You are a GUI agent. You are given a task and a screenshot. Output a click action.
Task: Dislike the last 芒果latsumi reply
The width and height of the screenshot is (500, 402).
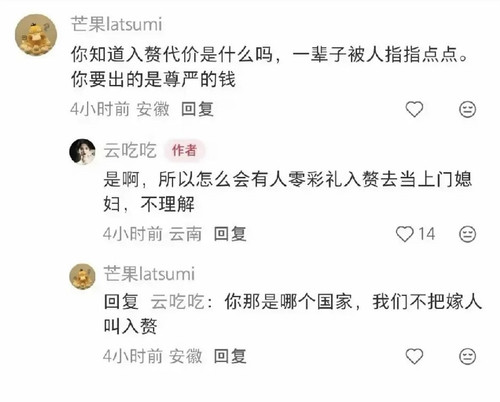467,357
